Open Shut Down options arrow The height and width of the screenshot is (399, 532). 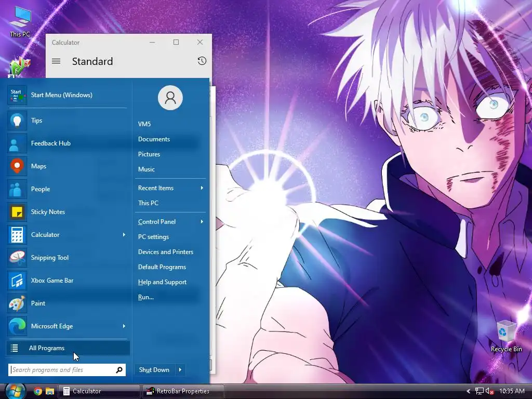coord(180,370)
